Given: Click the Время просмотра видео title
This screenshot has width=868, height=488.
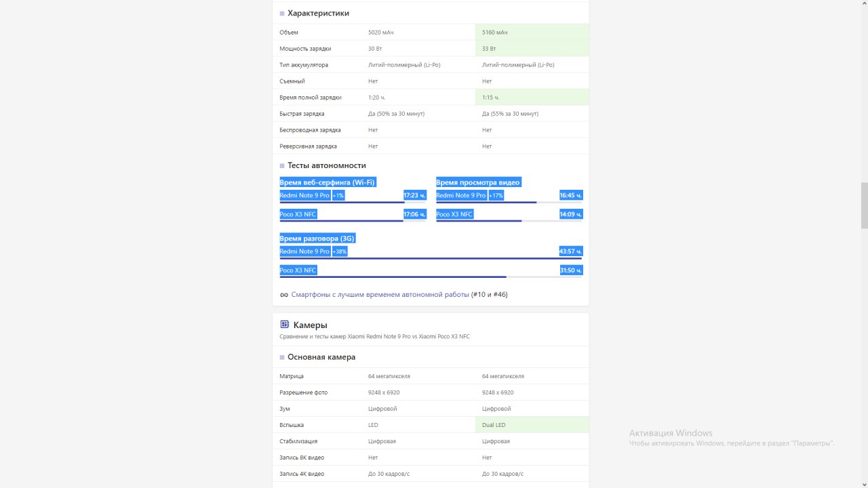Looking at the screenshot, I should click(x=478, y=182).
